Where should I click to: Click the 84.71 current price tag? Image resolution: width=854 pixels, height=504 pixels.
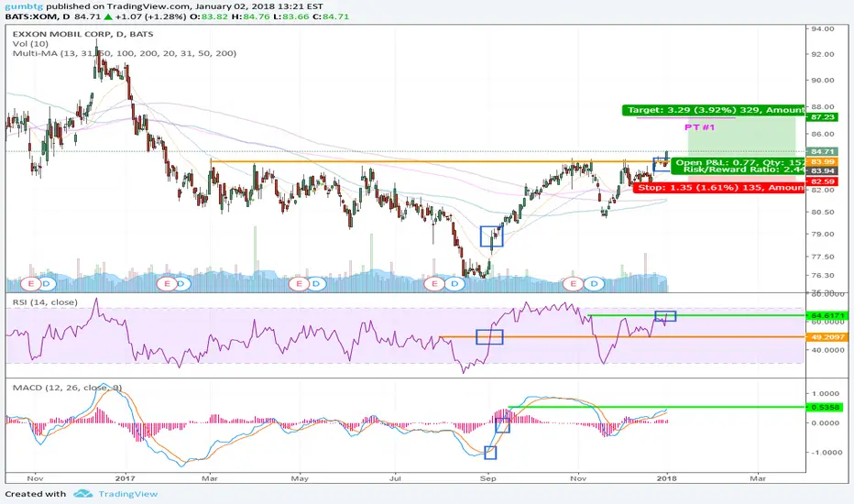click(x=823, y=151)
